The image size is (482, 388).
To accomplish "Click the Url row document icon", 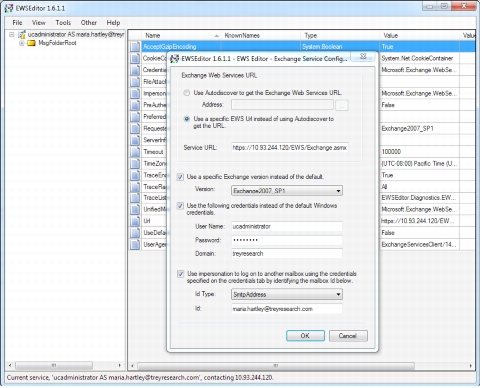I will (135, 221).
